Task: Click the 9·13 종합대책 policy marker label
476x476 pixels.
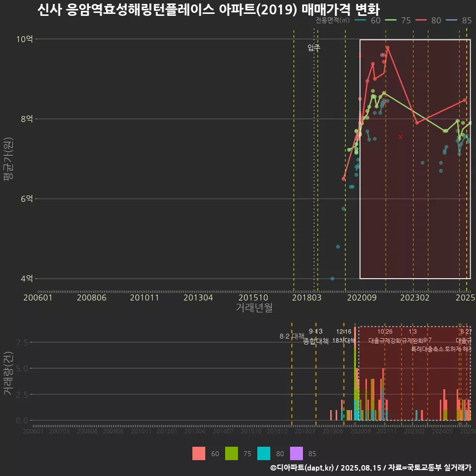Action: click(316, 336)
